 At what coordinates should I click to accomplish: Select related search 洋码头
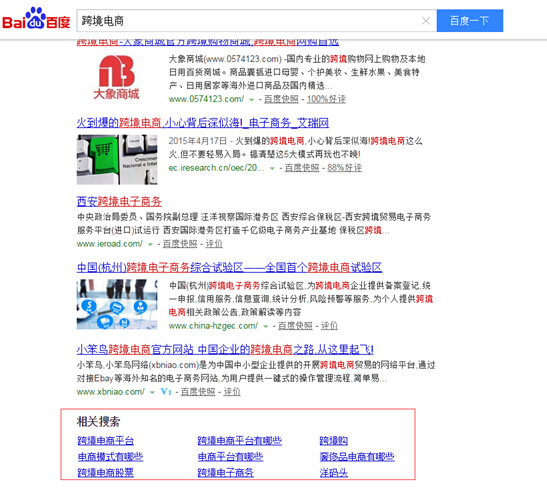point(334,473)
